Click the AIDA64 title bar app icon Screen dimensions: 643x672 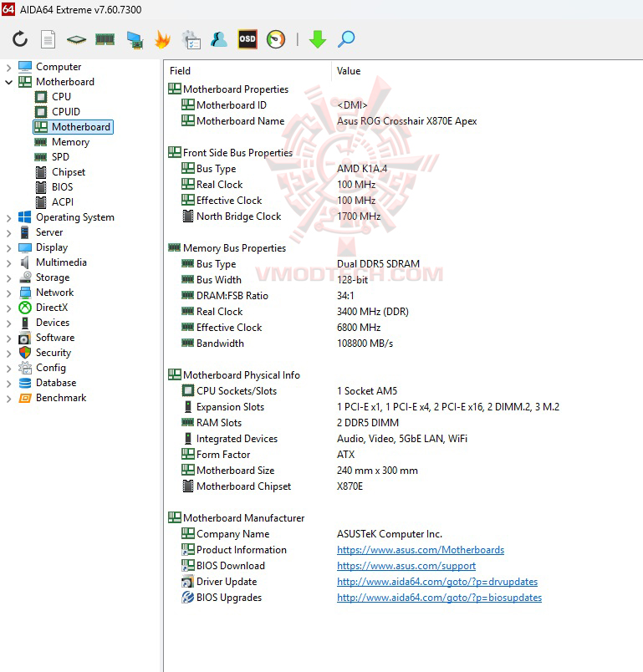[8, 9]
